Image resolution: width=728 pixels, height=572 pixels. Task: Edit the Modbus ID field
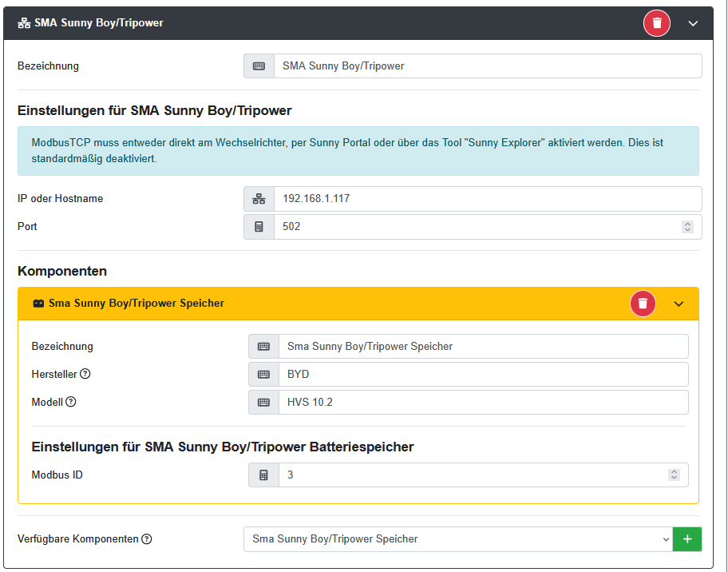(483, 475)
